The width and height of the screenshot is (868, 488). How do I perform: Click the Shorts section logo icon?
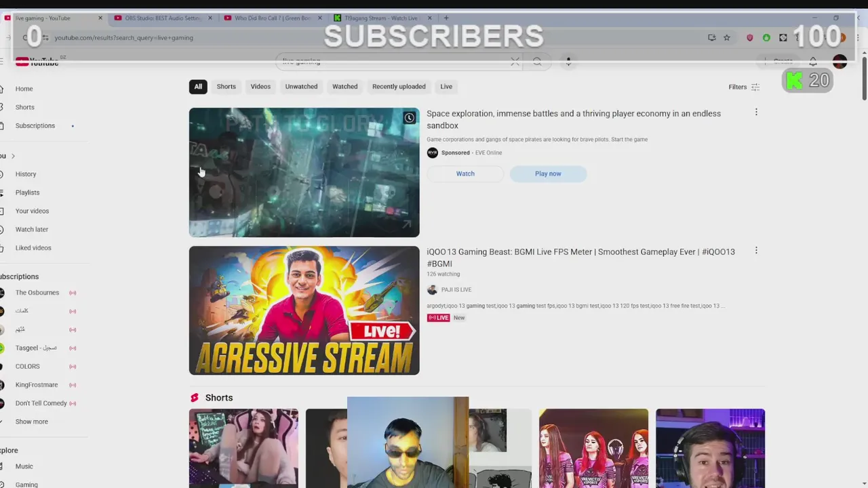(195, 398)
